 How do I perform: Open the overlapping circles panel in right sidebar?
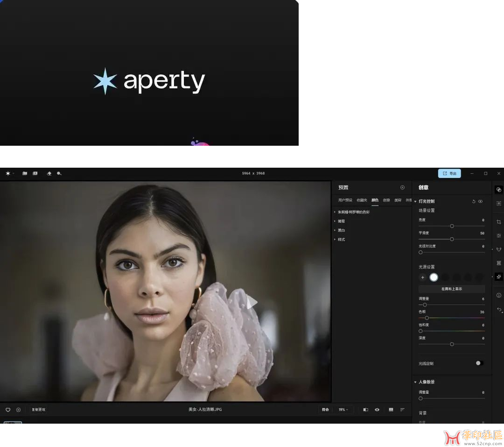click(498, 190)
